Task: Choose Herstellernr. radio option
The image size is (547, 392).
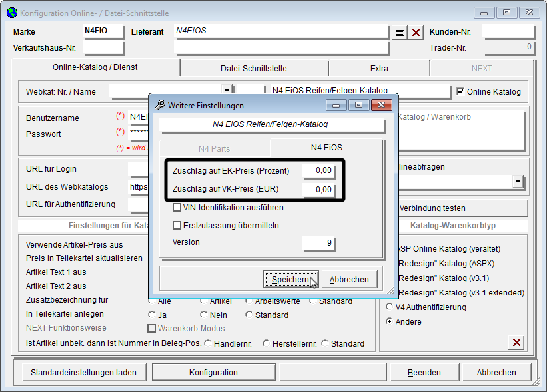Action: pyautogui.click(x=267, y=343)
